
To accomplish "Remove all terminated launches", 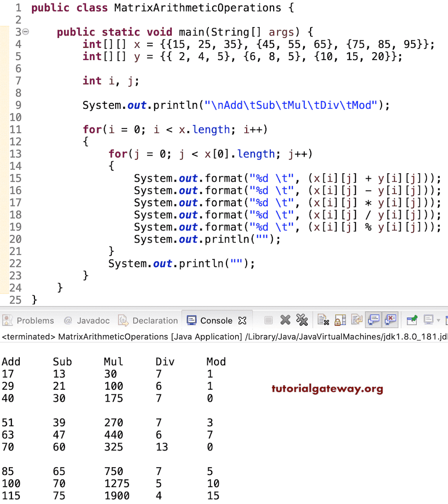I will pyautogui.click(x=302, y=320).
